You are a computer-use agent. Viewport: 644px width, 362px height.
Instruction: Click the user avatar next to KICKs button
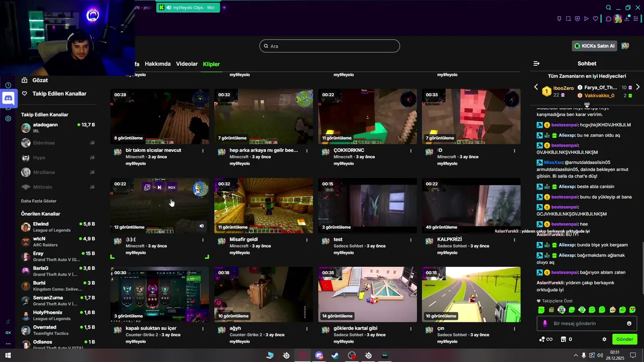625,46
